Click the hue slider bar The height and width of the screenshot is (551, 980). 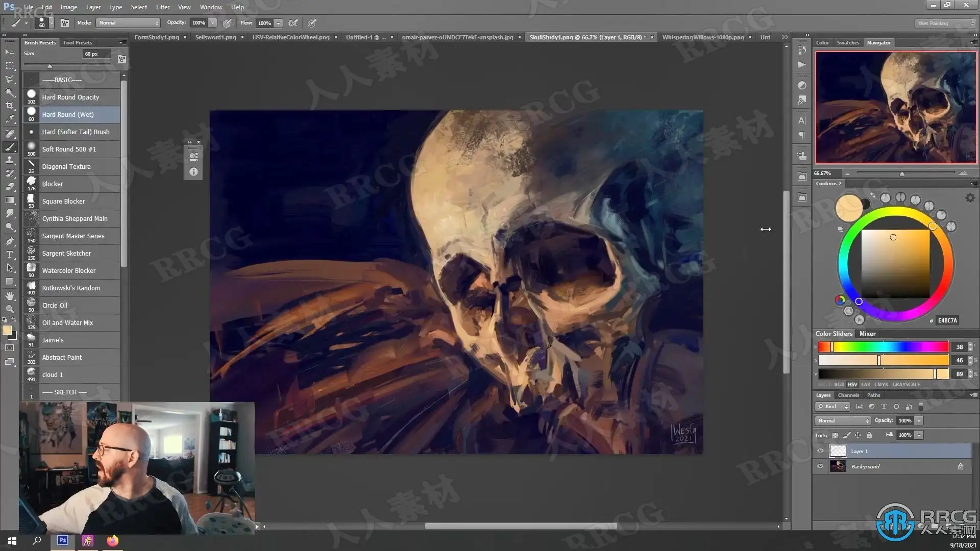[x=883, y=347]
